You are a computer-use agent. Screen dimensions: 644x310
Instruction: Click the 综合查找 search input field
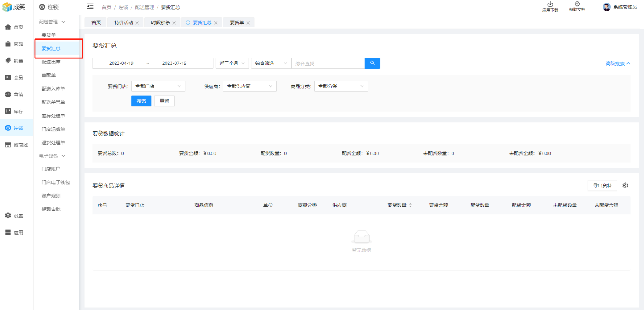pyautogui.click(x=328, y=63)
